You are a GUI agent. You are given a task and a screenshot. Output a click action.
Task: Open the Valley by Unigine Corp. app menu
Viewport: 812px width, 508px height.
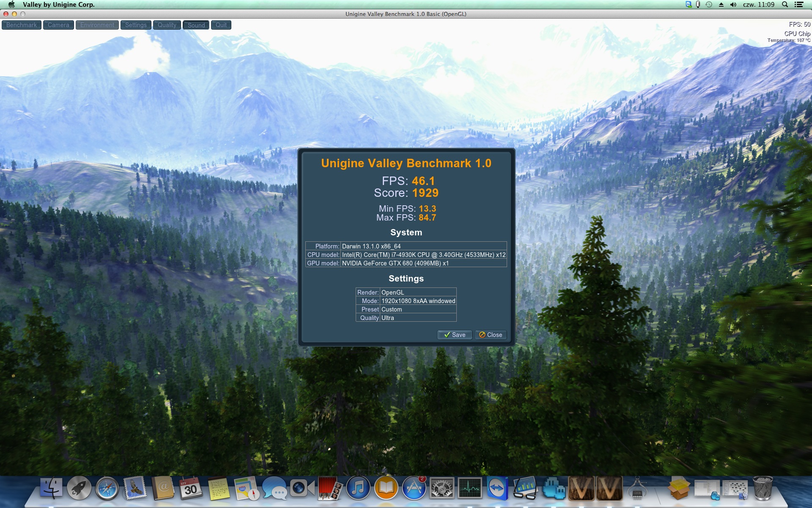point(59,5)
